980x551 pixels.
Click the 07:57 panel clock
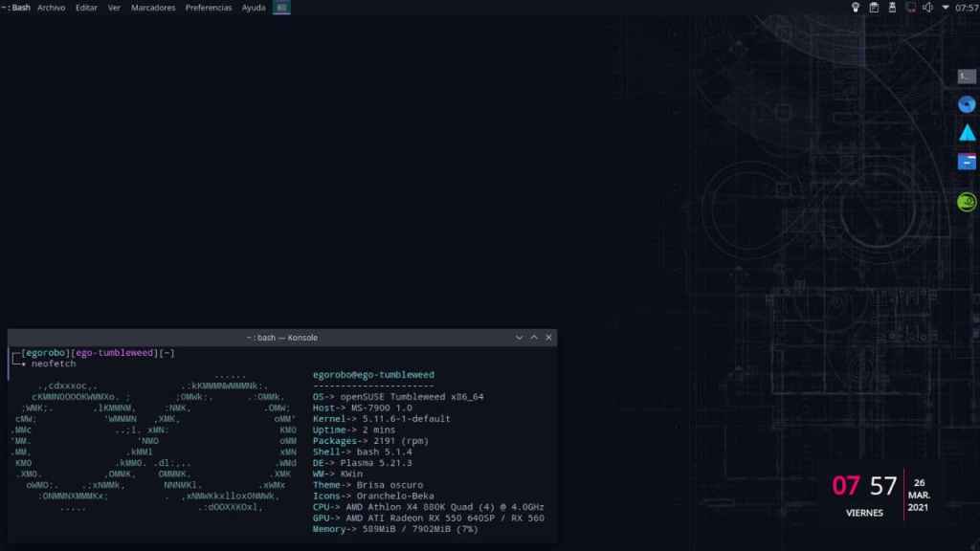(x=967, y=8)
